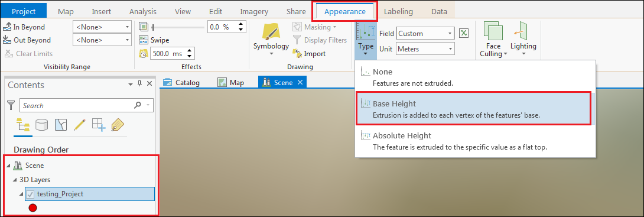Open the Imagery ribbon tab
This screenshot has width=644, height=217.
[x=254, y=11]
